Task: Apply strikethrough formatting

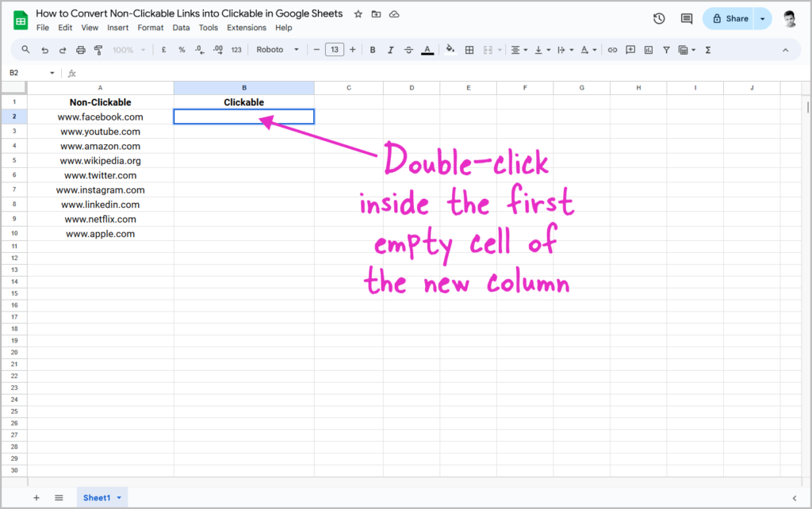Action: coord(408,50)
